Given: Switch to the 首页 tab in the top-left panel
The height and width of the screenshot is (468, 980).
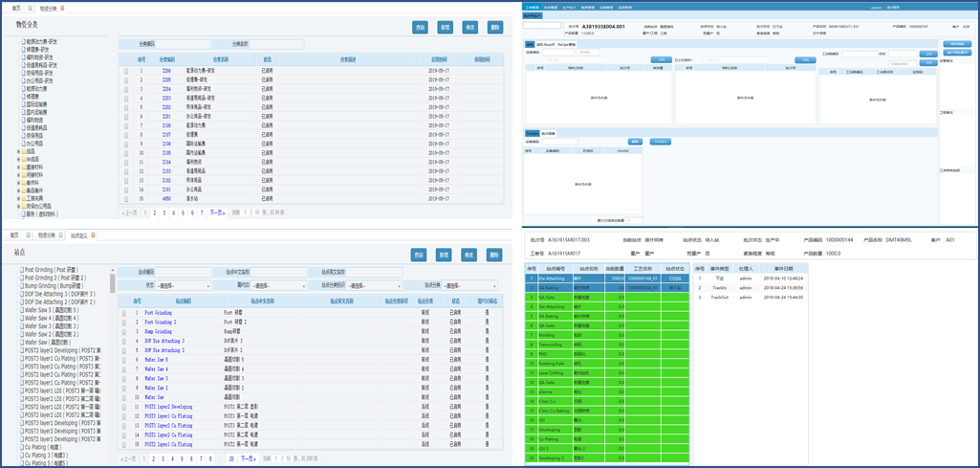Looking at the screenshot, I should pos(14,7).
